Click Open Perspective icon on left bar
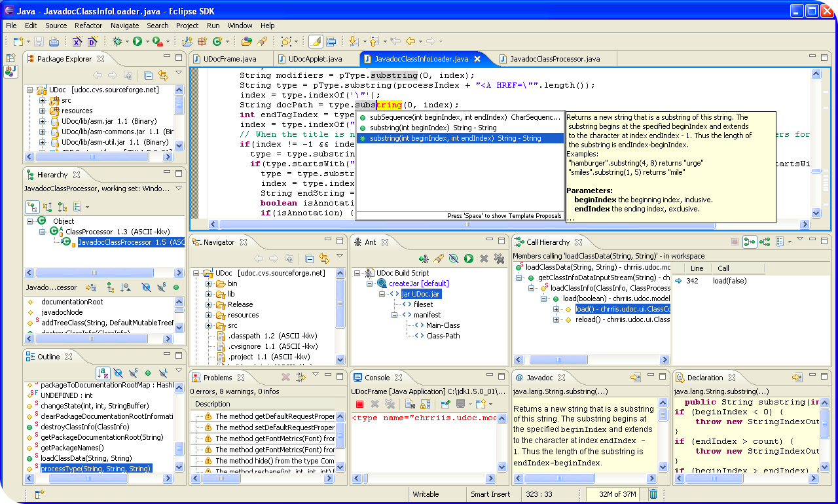 pos(10,58)
